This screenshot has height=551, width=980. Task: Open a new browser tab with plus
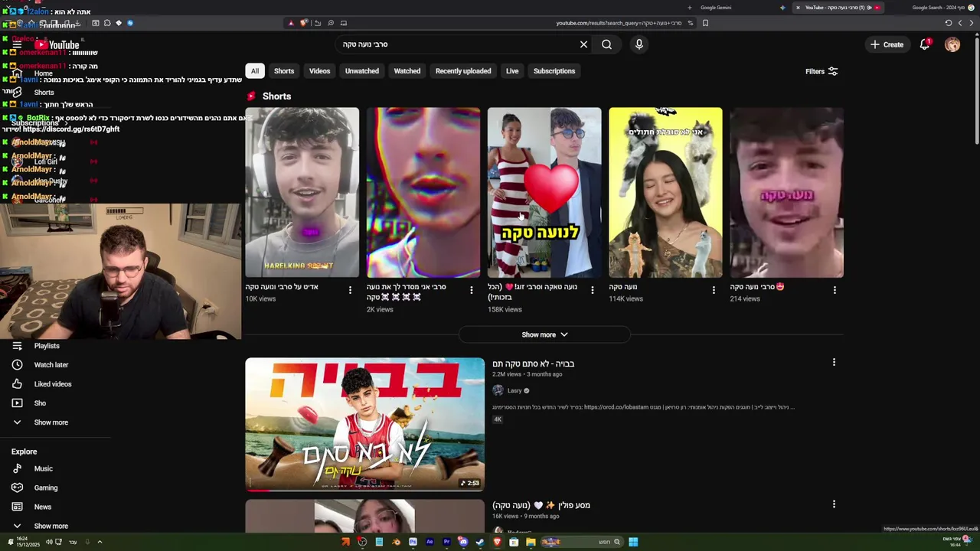tap(689, 8)
